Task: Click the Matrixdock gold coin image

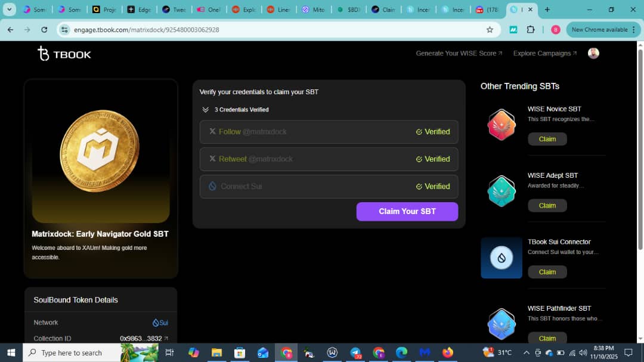Action: click(100, 151)
